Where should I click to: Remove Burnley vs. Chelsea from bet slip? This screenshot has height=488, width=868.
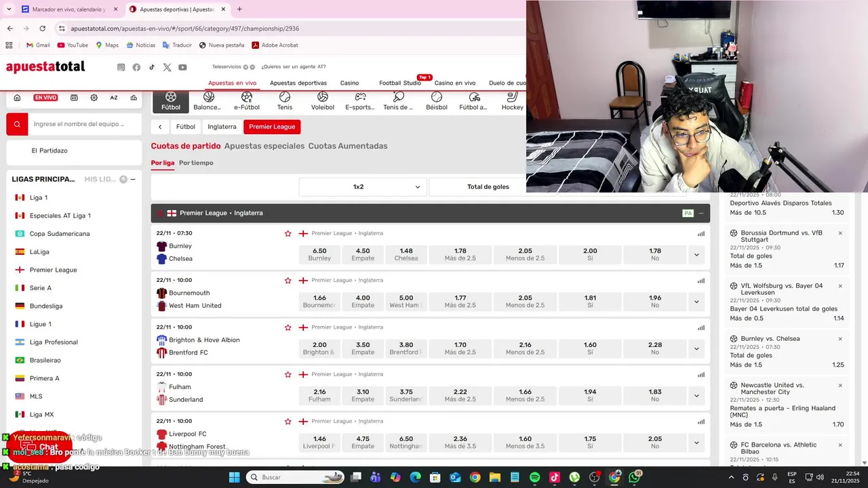click(840, 339)
